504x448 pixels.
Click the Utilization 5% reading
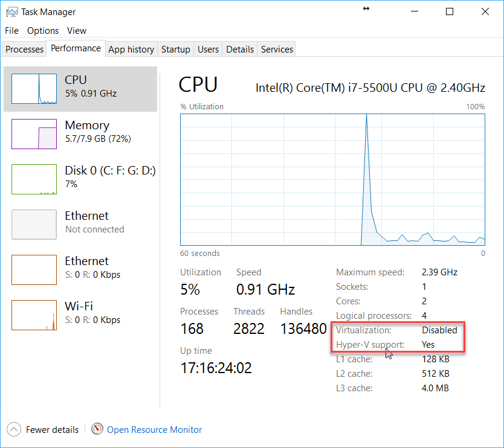click(190, 289)
